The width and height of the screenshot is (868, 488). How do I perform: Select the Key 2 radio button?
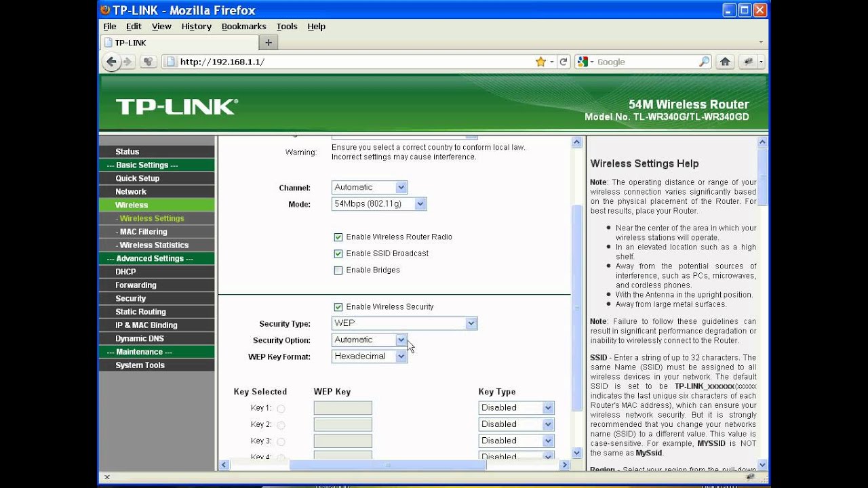tap(281, 425)
